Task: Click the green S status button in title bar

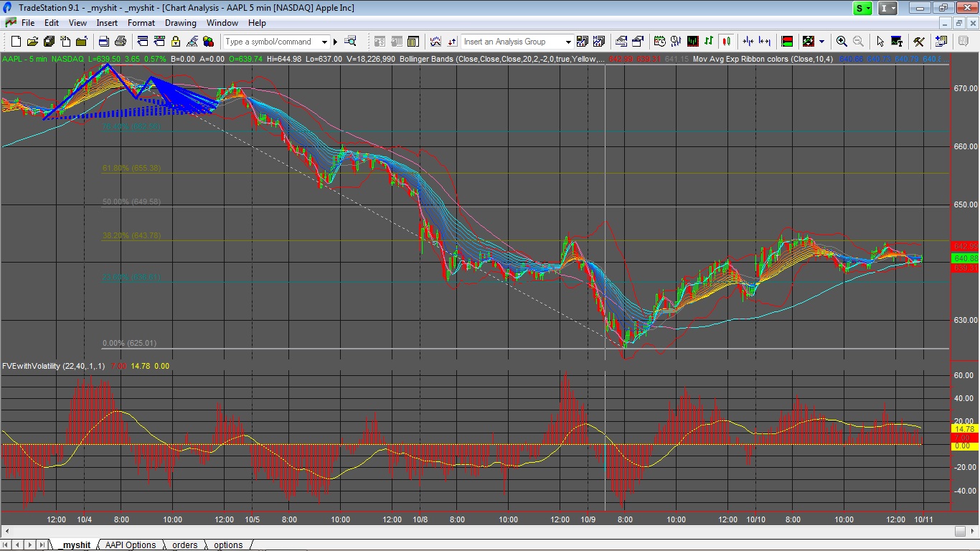Action: click(862, 8)
